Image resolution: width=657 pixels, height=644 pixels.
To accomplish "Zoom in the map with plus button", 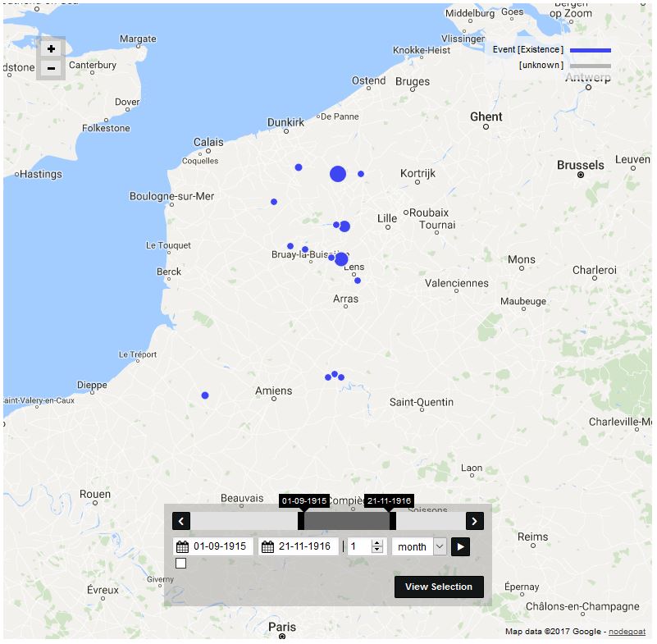I will [x=51, y=49].
